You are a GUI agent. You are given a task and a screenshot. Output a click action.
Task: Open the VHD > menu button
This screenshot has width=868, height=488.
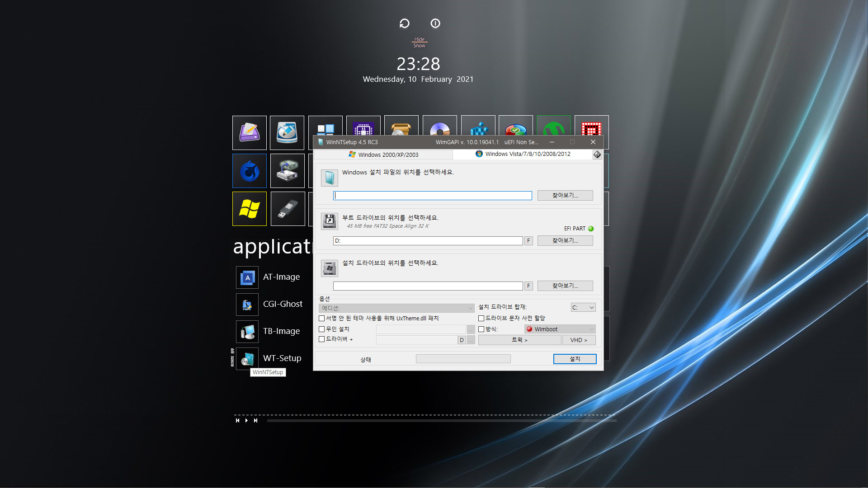pyautogui.click(x=579, y=340)
